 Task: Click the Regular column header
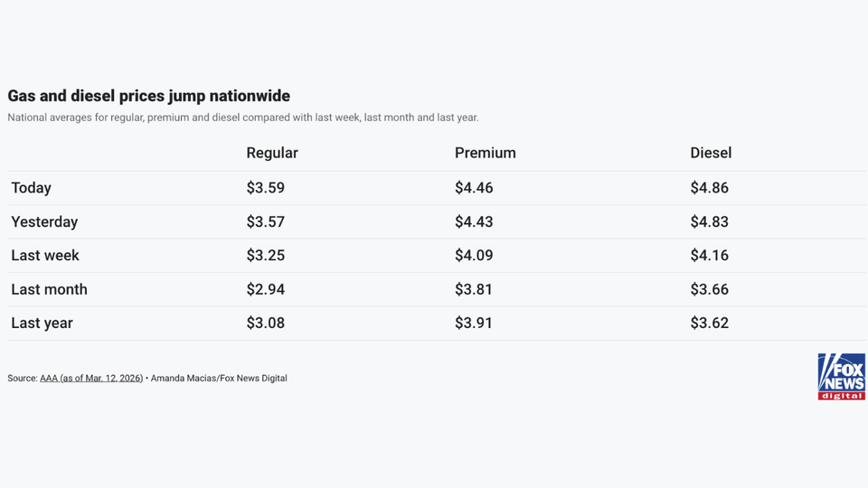tap(272, 153)
